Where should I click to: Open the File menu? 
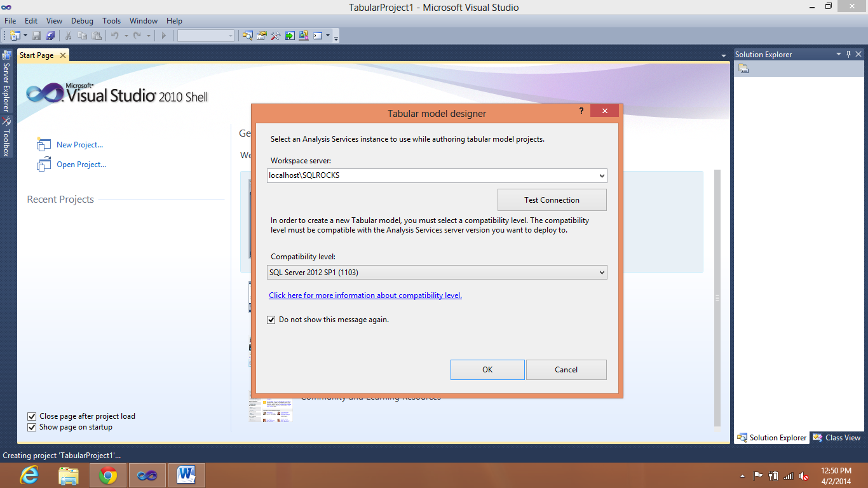point(10,21)
